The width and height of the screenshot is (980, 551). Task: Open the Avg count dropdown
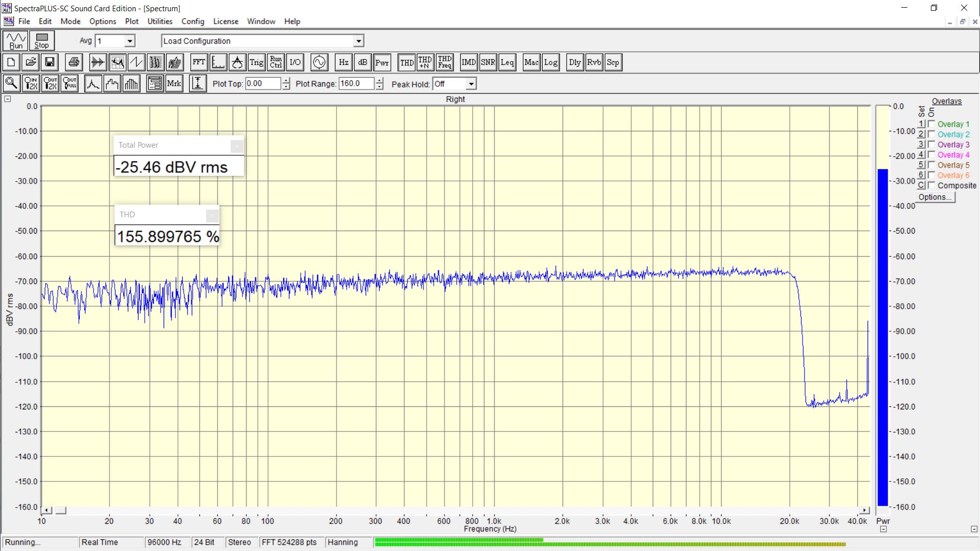(130, 41)
